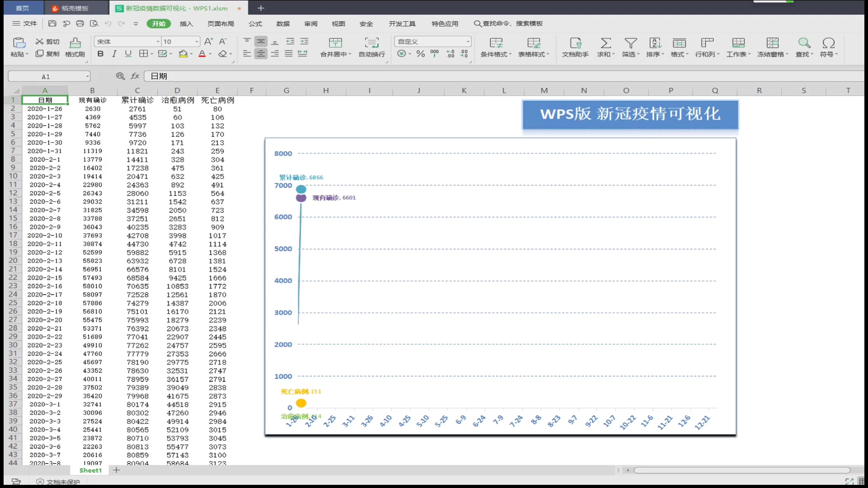This screenshot has height=488, width=868.
Task: Switch to the Data (数据) tab
Action: [283, 23]
